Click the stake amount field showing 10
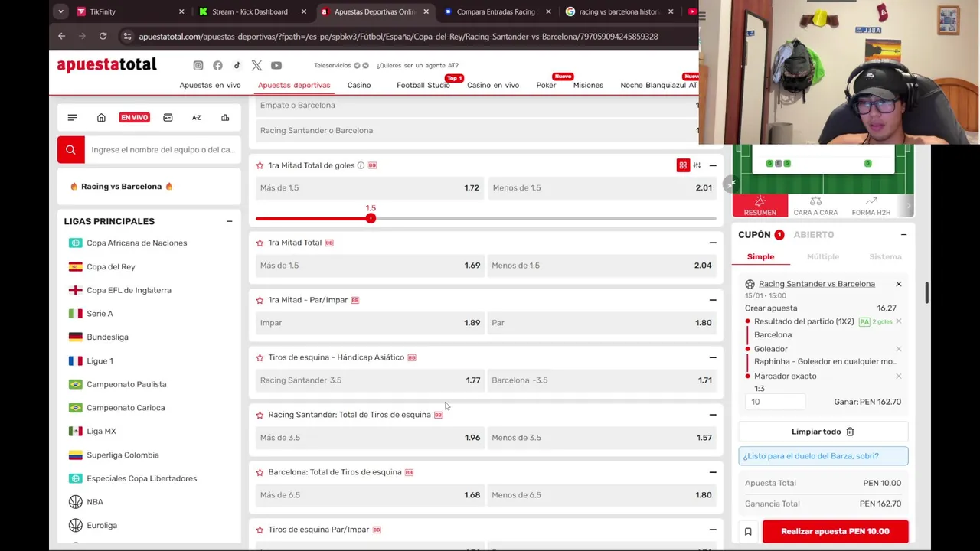Viewport: 980px width, 551px height. coord(775,402)
